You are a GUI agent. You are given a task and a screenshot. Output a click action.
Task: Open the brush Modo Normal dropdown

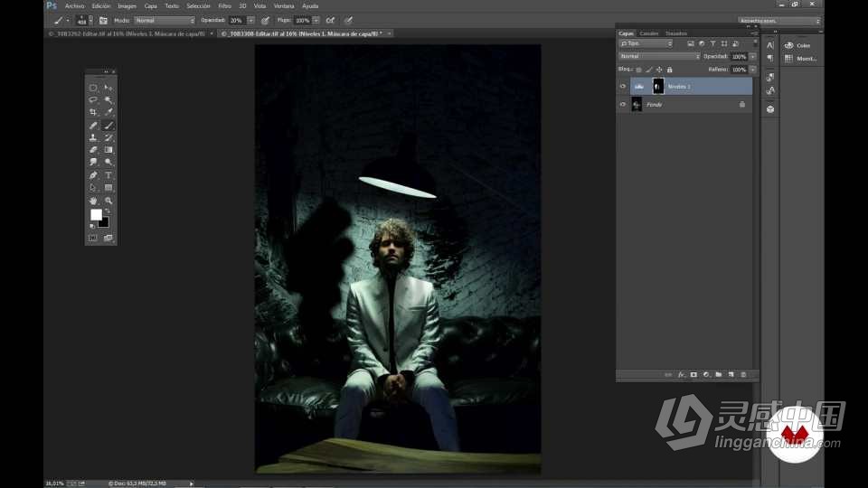point(165,21)
